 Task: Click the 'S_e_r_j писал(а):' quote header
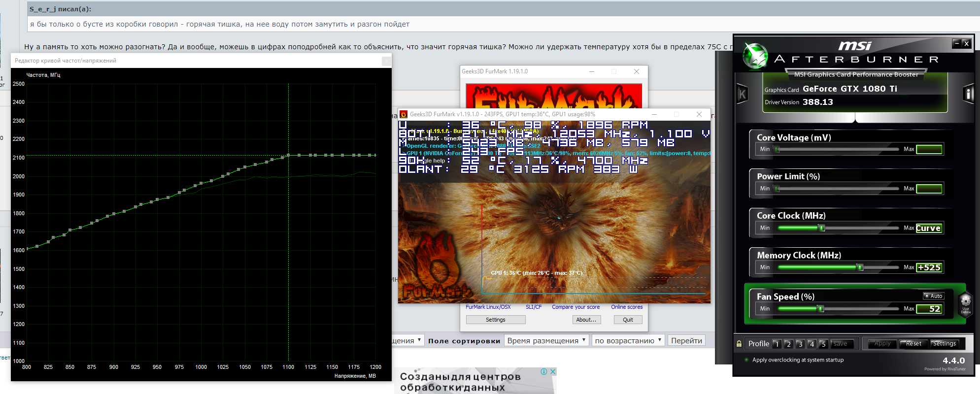[60, 9]
